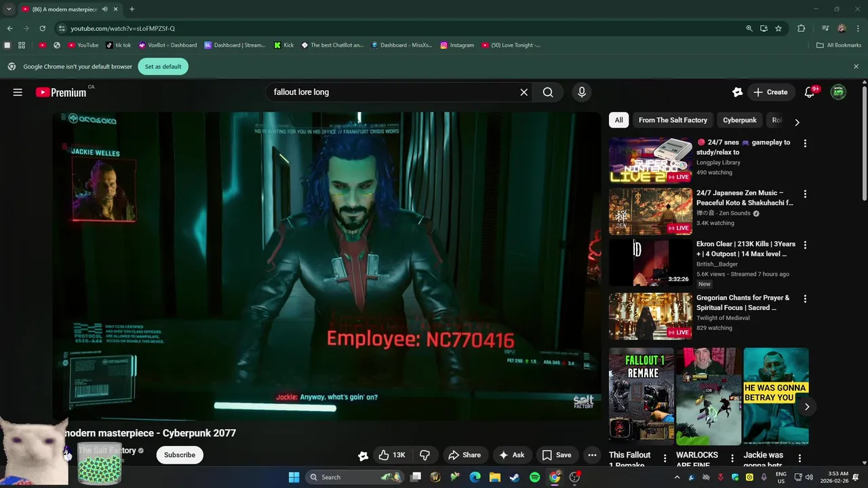Open Spotify from the taskbar

[x=534, y=477]
